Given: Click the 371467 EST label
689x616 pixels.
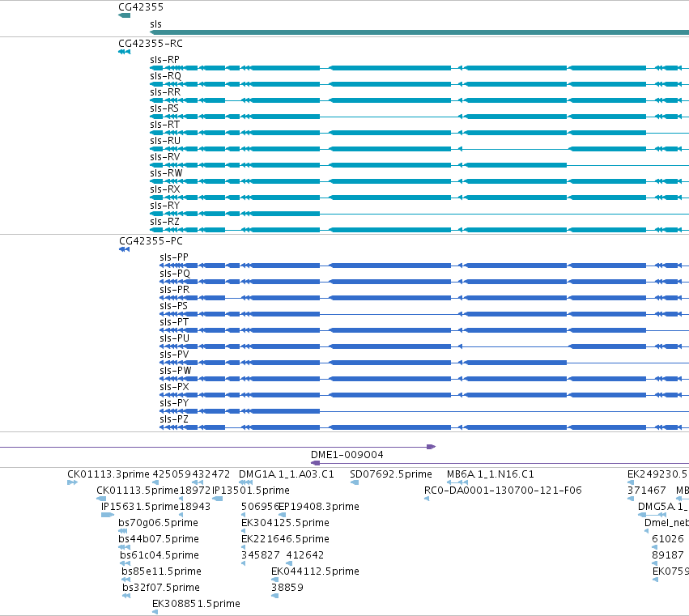Looking at the screenshot, I should (646, 491).
